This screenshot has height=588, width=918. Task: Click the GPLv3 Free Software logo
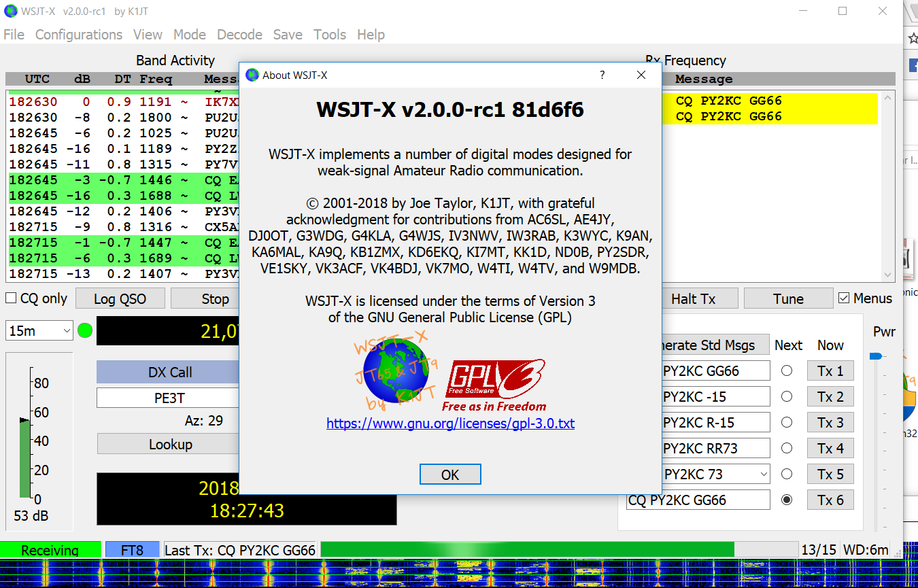(x=495, y=385)
